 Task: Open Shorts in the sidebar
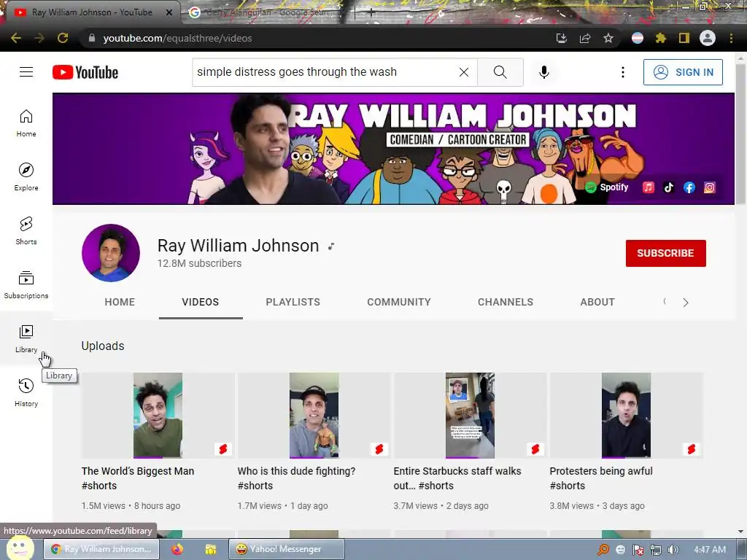[26, 231]
